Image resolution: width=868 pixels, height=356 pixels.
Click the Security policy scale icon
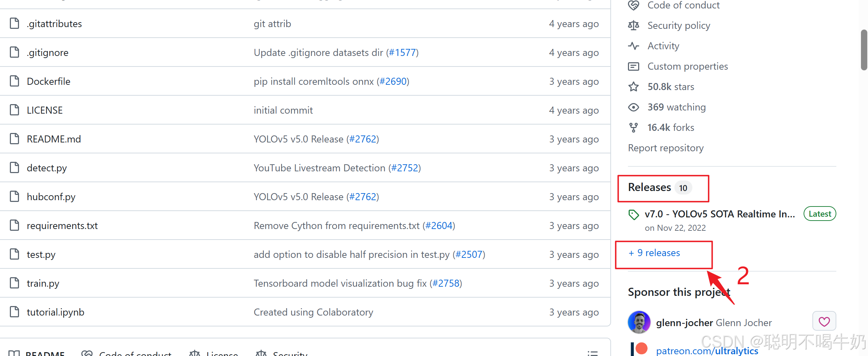[634, 25]
